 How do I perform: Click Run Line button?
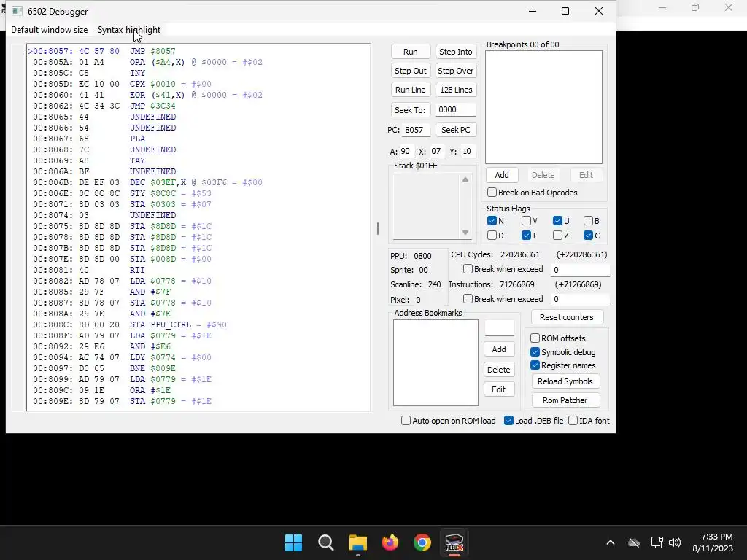pos(410,90)
